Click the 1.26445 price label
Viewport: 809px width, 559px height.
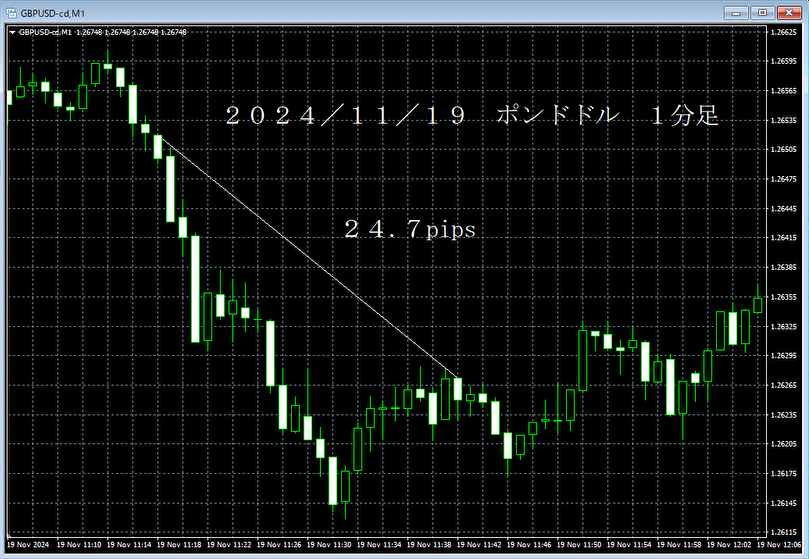tap(783, 209)
